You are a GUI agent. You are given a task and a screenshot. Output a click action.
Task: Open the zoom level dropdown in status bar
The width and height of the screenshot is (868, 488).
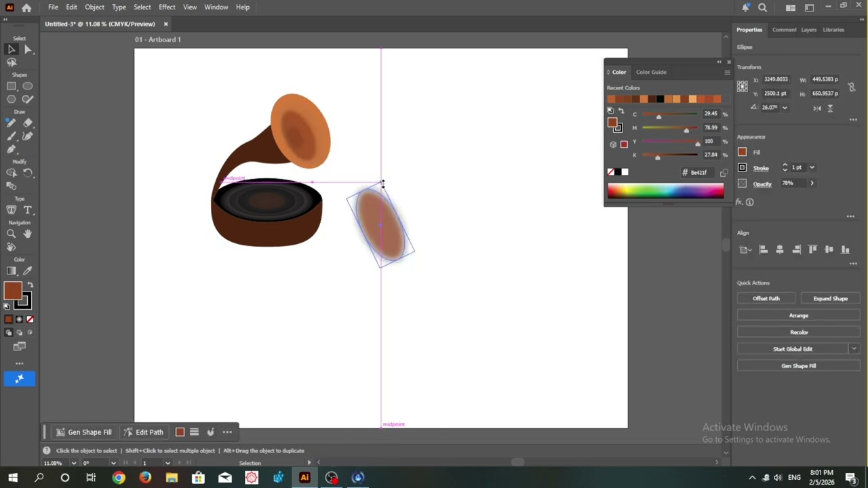pos(73,463)
